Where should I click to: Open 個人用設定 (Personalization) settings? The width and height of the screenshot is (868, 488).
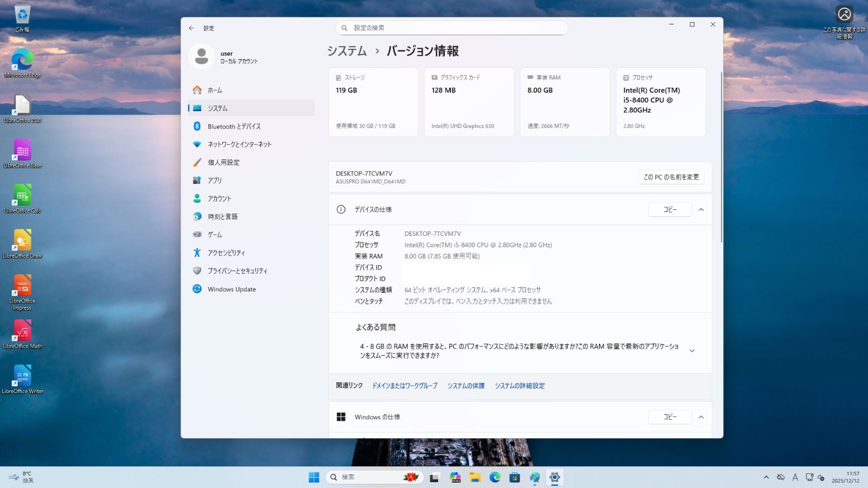(225, 162)
